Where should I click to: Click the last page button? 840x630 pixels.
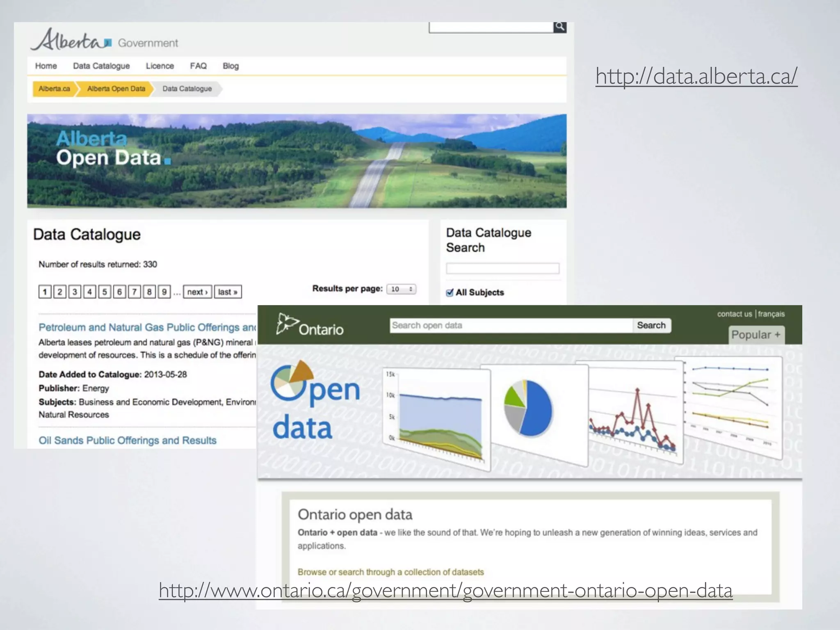pyautogui.click(x=228, y=292)
